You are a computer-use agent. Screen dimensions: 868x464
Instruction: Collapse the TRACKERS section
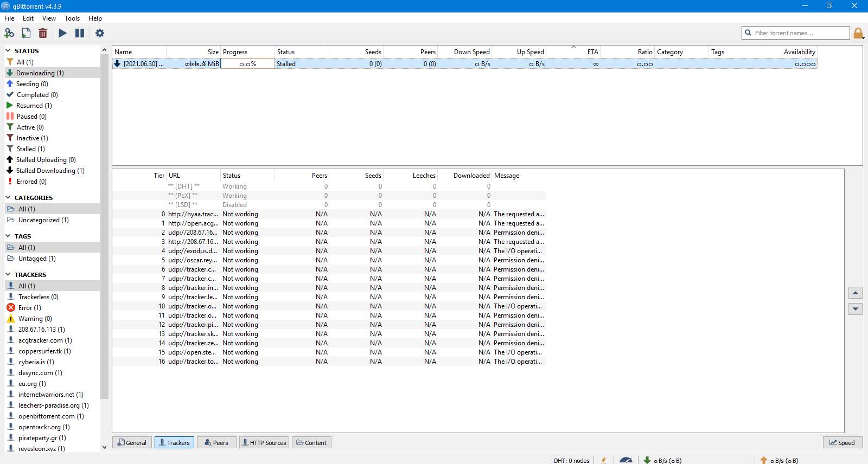coord(8,275)
